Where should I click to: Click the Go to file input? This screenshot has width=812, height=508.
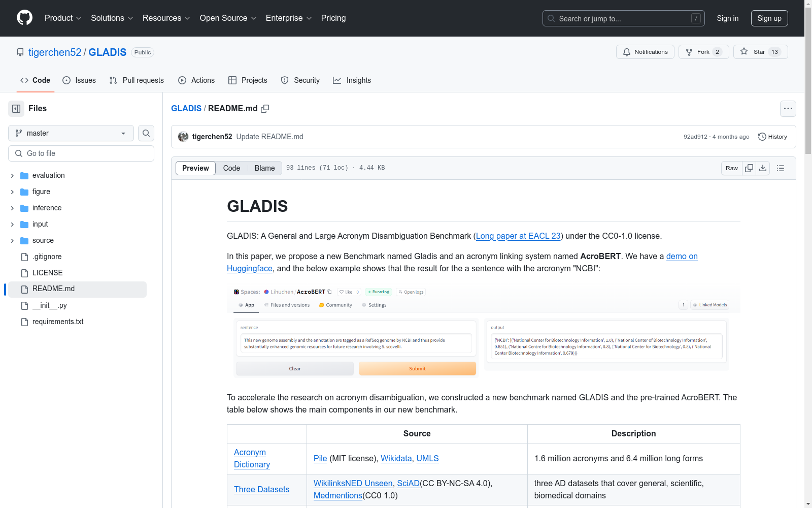click(81, 153)
